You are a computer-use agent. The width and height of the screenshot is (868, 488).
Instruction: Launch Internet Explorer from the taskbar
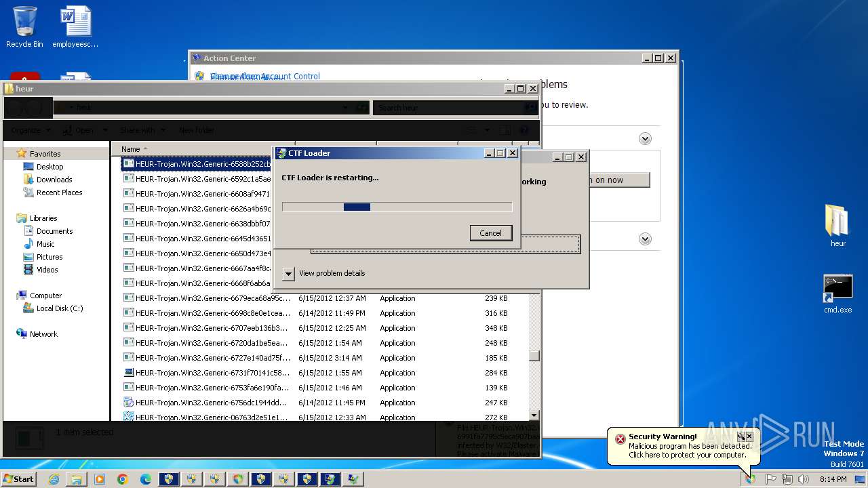pyautogui.click(x=54, y=479)
